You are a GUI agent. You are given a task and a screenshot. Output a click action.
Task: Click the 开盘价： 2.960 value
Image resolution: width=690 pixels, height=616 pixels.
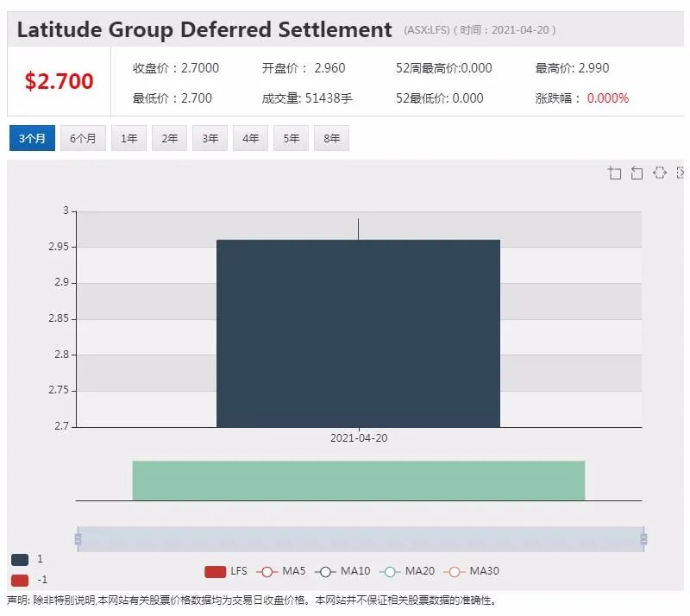(304, 68)
